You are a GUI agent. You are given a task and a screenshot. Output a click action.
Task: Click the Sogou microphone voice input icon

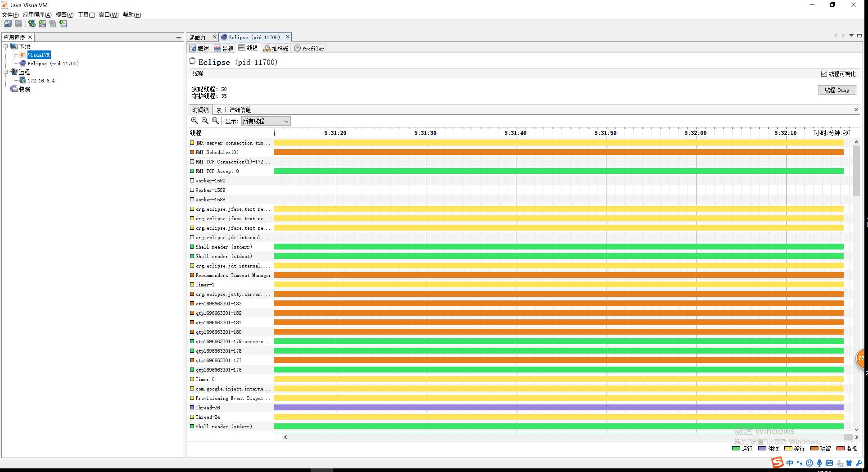[x=819, y=463]
